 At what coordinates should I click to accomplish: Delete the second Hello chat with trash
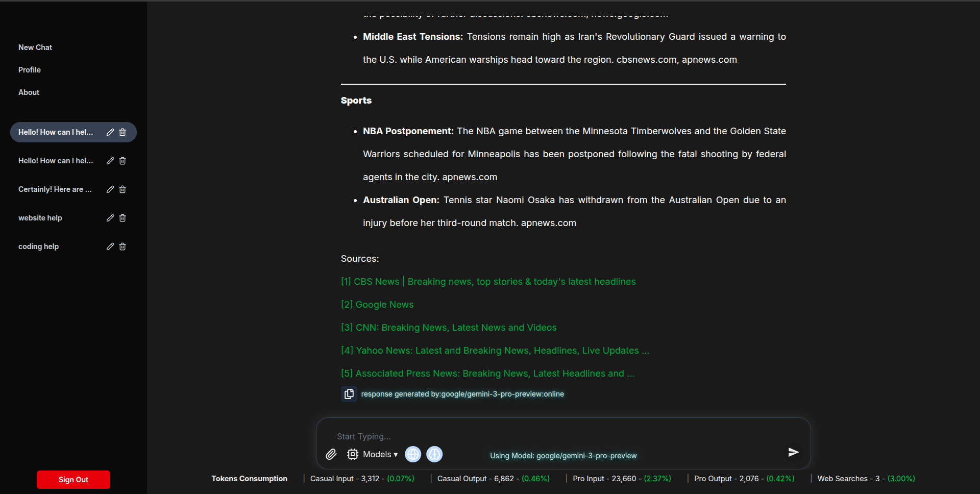122,161
